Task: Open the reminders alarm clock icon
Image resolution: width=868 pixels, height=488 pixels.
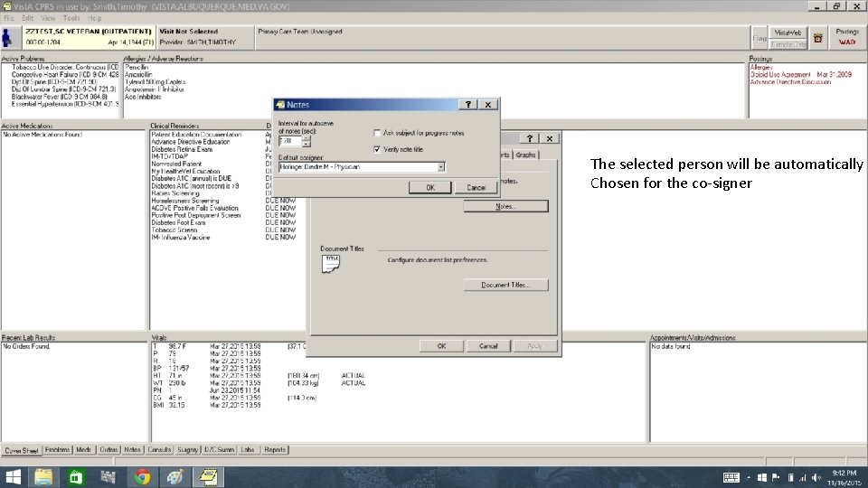Action: (817, 38)
